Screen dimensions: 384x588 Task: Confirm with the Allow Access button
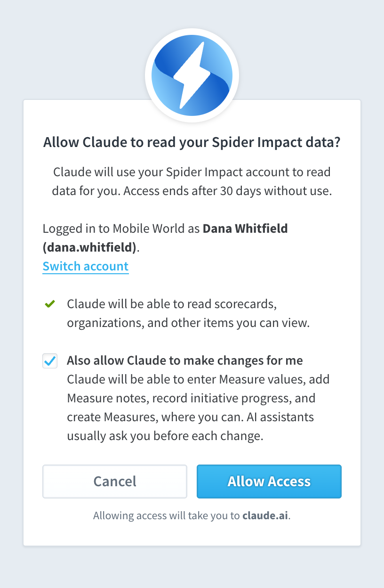tap(269, 482)
